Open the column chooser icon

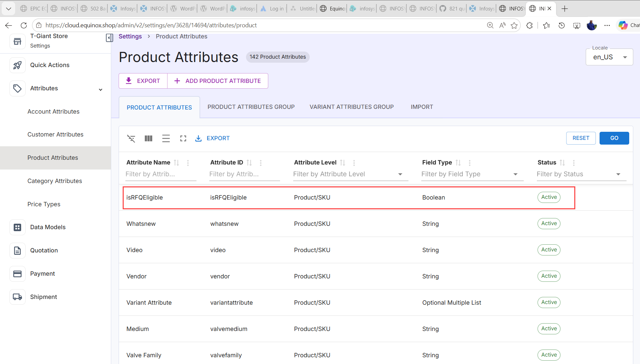click(x=149, y=138)
